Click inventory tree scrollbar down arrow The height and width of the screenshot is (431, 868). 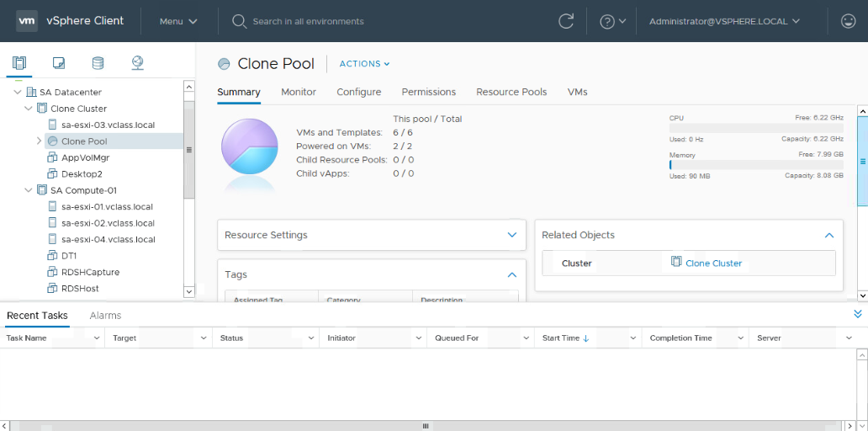tap(188, 291)
